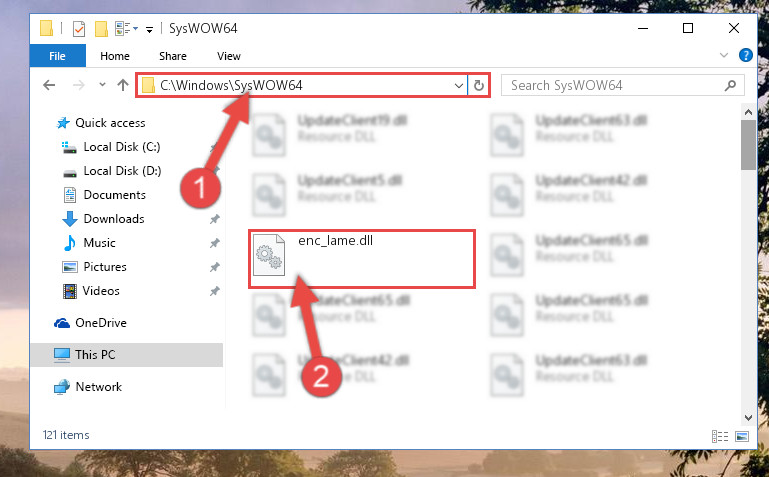Refresh the SysWOW64 folder view
The image size is (769, 477).
[x=479, y=85]
